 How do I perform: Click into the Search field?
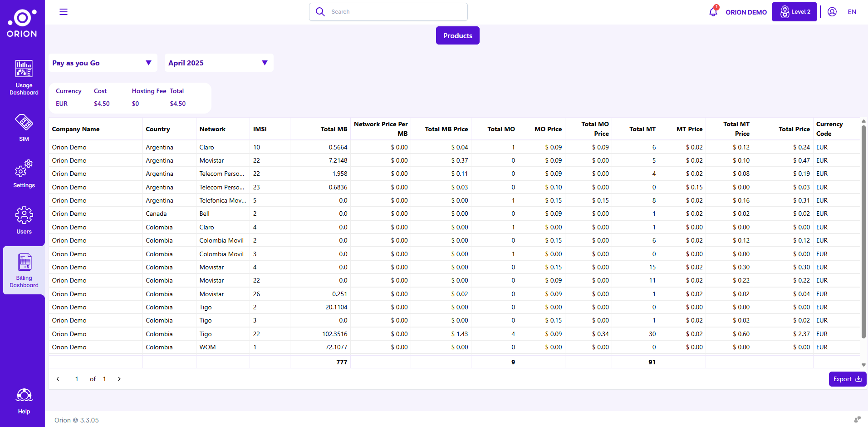pyautogui.click(x=388, y=12)
